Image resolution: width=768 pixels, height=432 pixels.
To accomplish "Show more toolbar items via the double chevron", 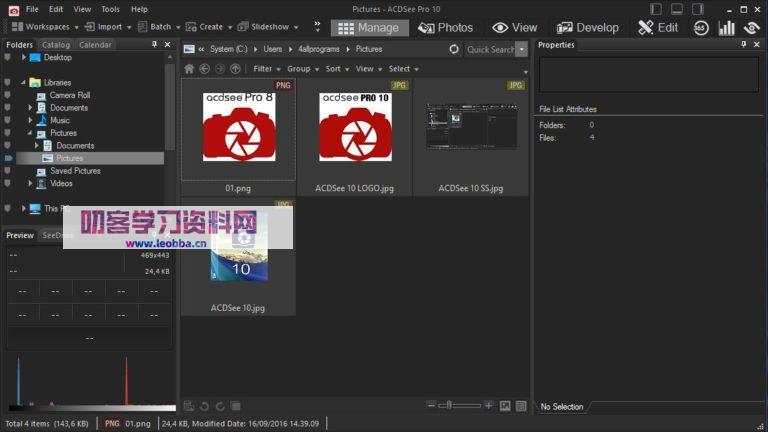I will tap(317, 26).
